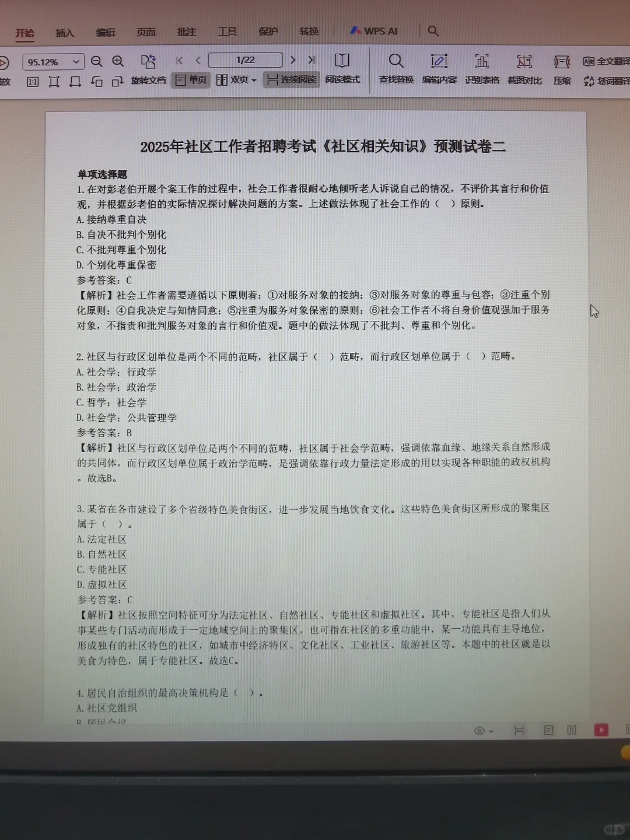Click 识别表格 table recognition tool
Screen dimensions: 630x840
point(482,69)
